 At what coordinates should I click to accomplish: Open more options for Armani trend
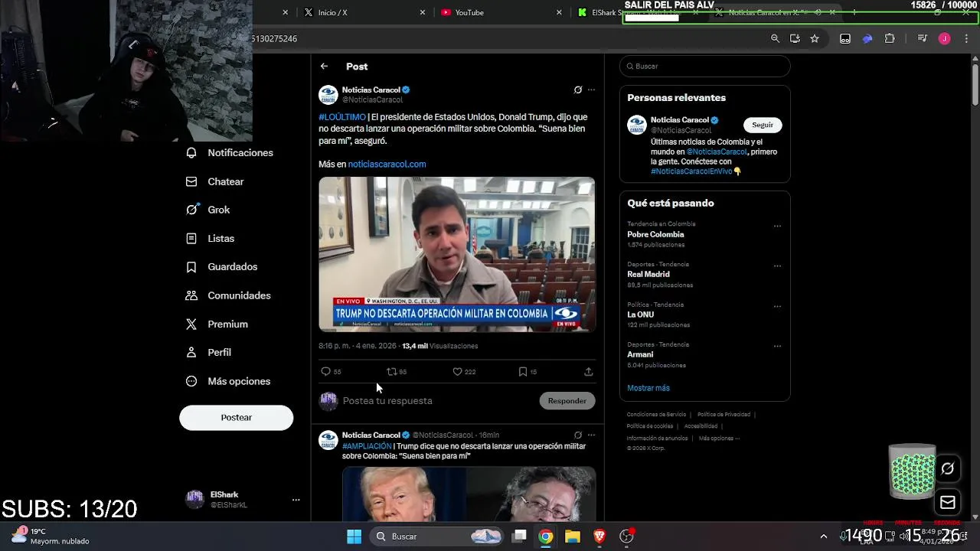point(777,346)
